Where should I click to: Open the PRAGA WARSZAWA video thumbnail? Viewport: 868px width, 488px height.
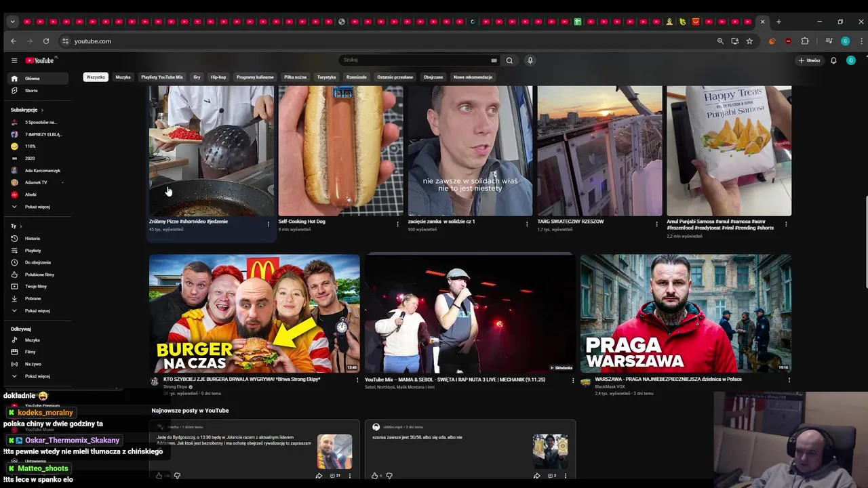686,314
